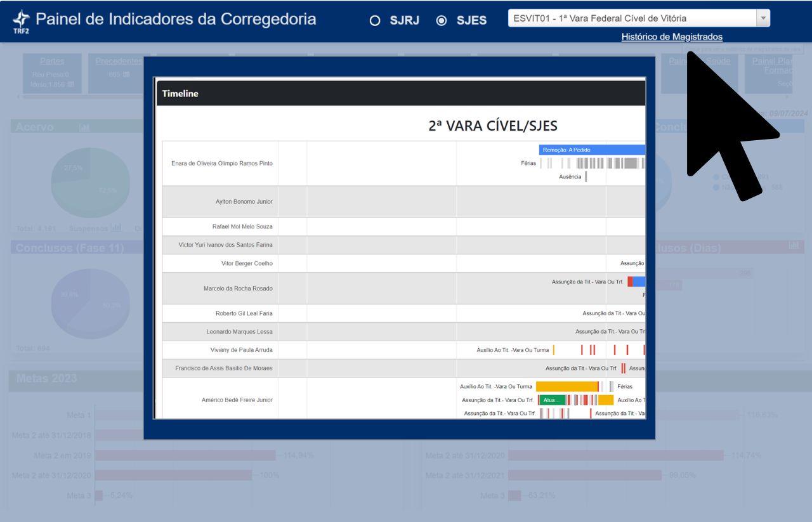The width and height of the screenshot is (812, 522).
Task: Select Ayrton Bonomo Junior row label
Action: point(244,202)
